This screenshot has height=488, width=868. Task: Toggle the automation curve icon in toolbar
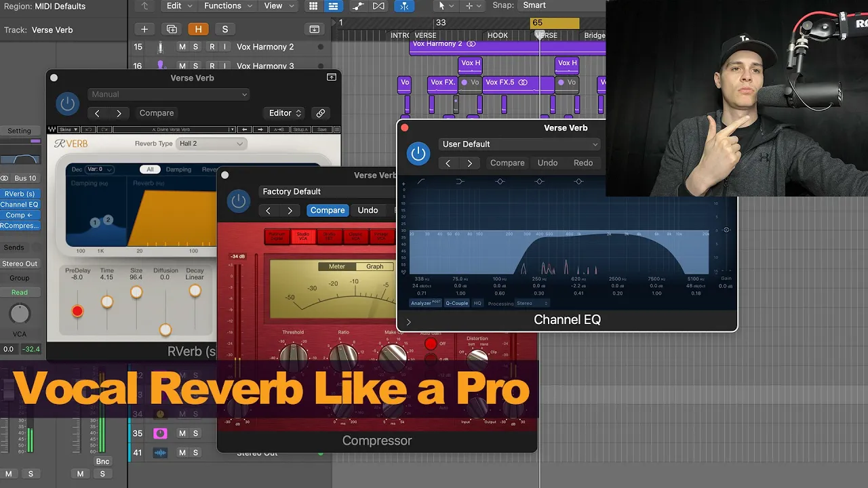pos(358,6)
